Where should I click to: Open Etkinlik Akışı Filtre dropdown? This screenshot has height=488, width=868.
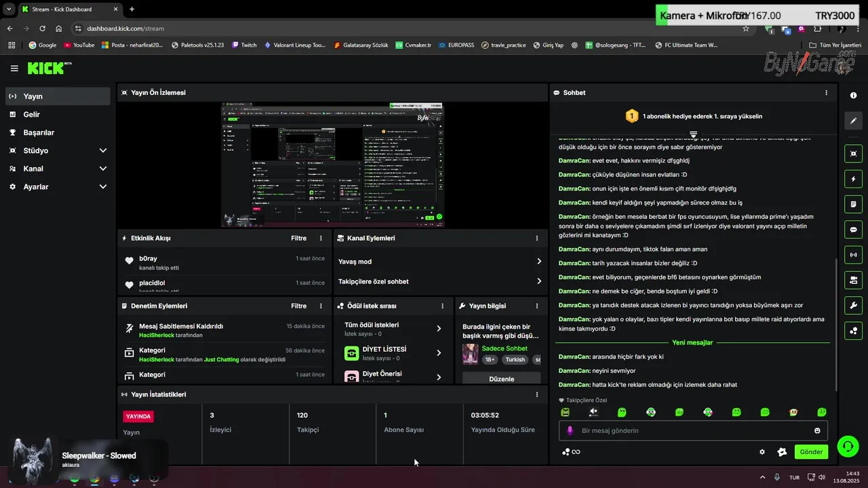pyautogui.click(x=298, y=238)
